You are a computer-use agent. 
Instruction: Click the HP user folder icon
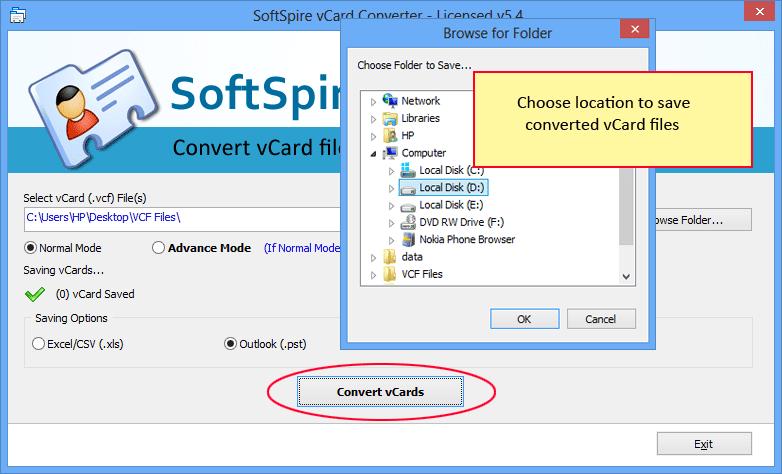[390, 135]
